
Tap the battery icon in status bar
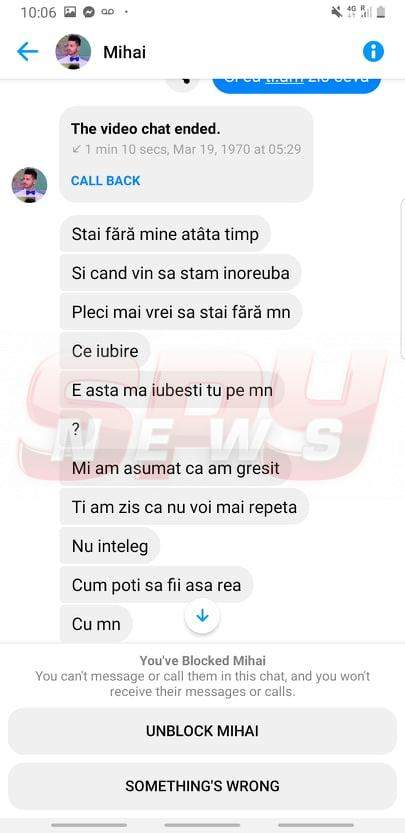coord(381,12)
